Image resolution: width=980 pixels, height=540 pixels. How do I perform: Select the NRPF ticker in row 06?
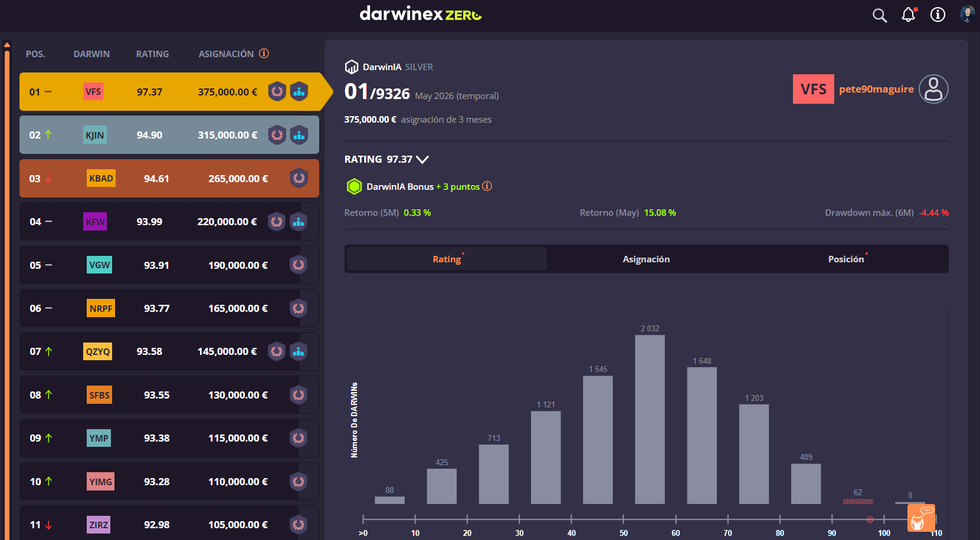(x=101, y=308)
